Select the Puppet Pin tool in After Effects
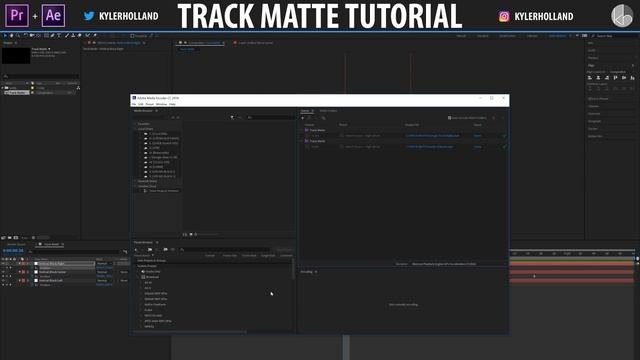This screenshot has height=360, width=640. pyautogui.click(x=95, y=36)
